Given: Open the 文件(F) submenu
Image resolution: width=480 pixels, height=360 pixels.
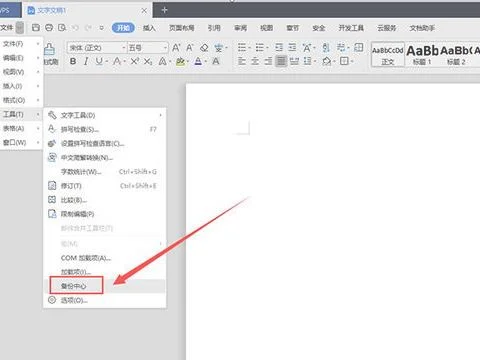Looking at the screenshot, I should [21, 44].
